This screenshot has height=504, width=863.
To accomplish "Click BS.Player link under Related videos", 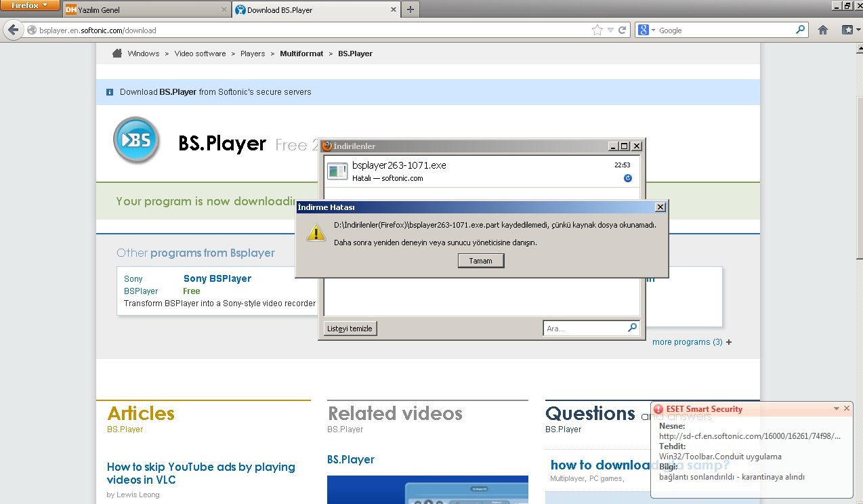I will click(x=351, y=459).
